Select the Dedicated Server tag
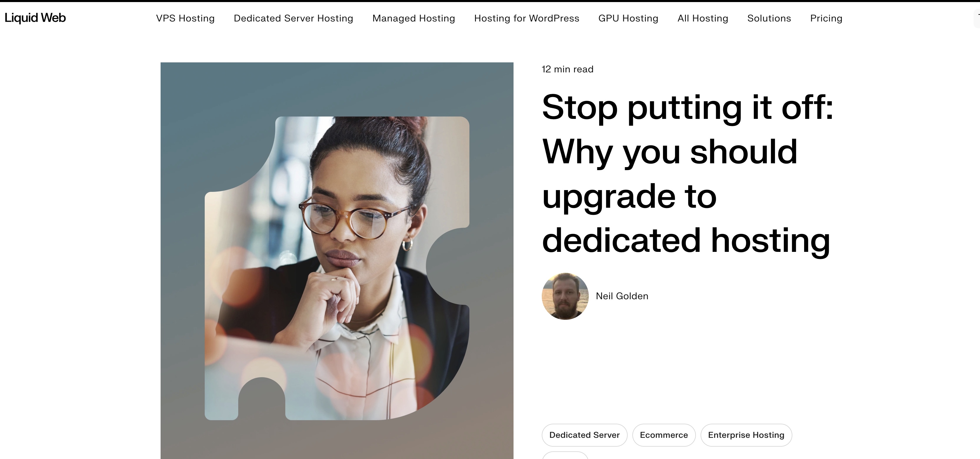This screenshot has height=459, width=980. 584,435
